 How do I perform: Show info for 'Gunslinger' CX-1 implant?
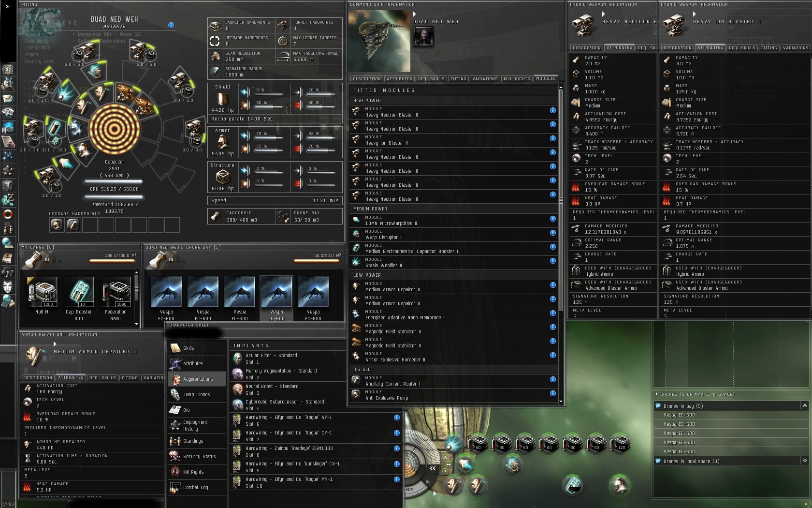pos(396,464)
